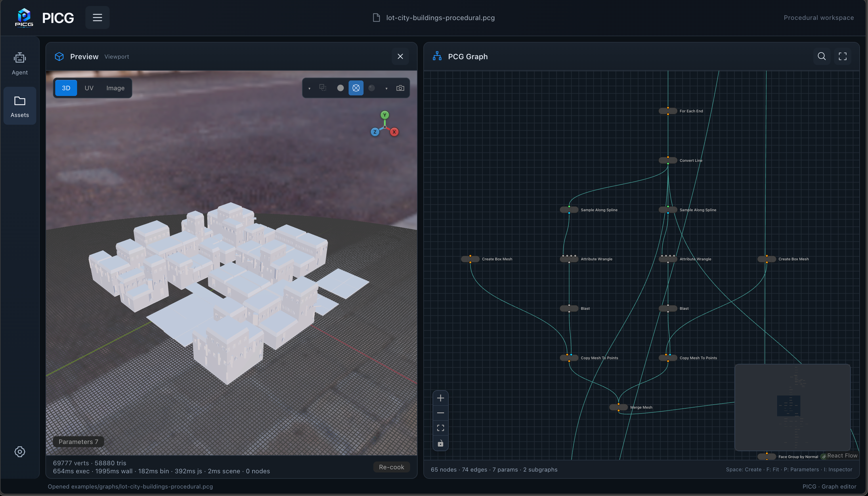868x496 pixels.
Task: Switch the preview to UV mode
Action: tap(89, 88)
